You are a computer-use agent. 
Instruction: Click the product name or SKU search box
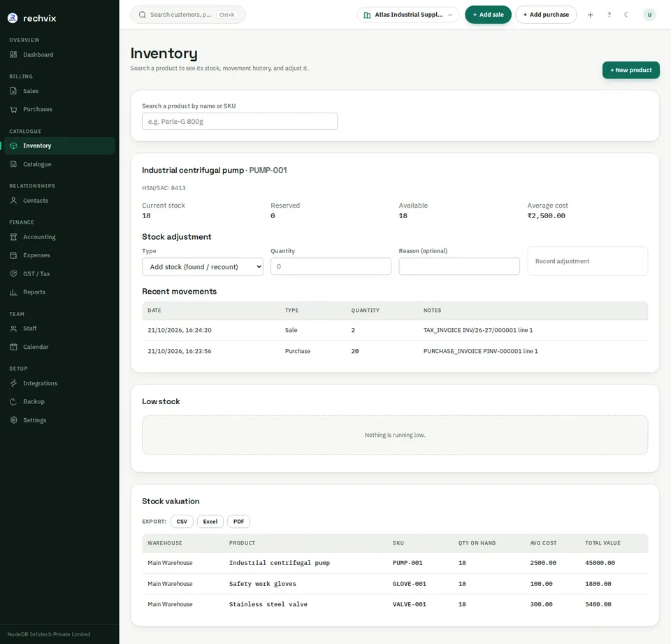pyautogui.click(x=240, y=121)
